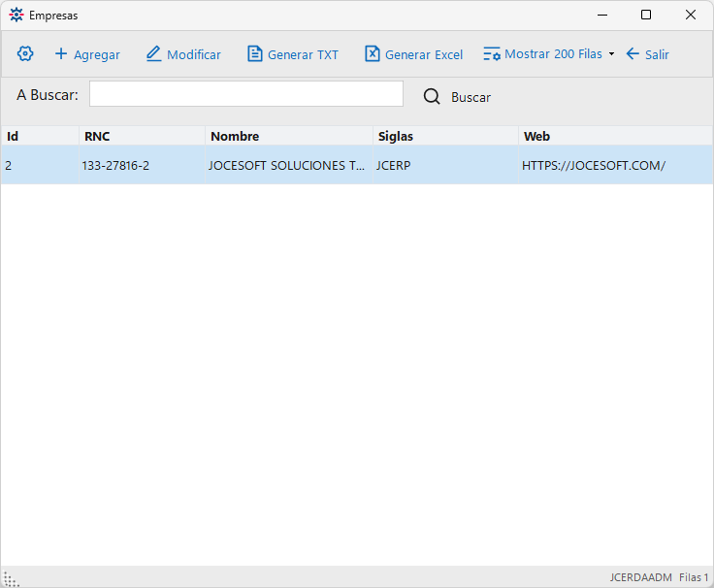The height and width of the screenshot is (588, 714).
Task: Click the plus icon next to Agregar
Action: (61, 53)
